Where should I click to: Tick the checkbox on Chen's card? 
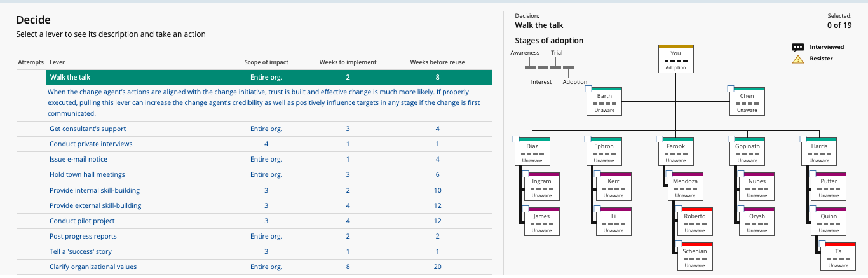click(x=731, y=88)
